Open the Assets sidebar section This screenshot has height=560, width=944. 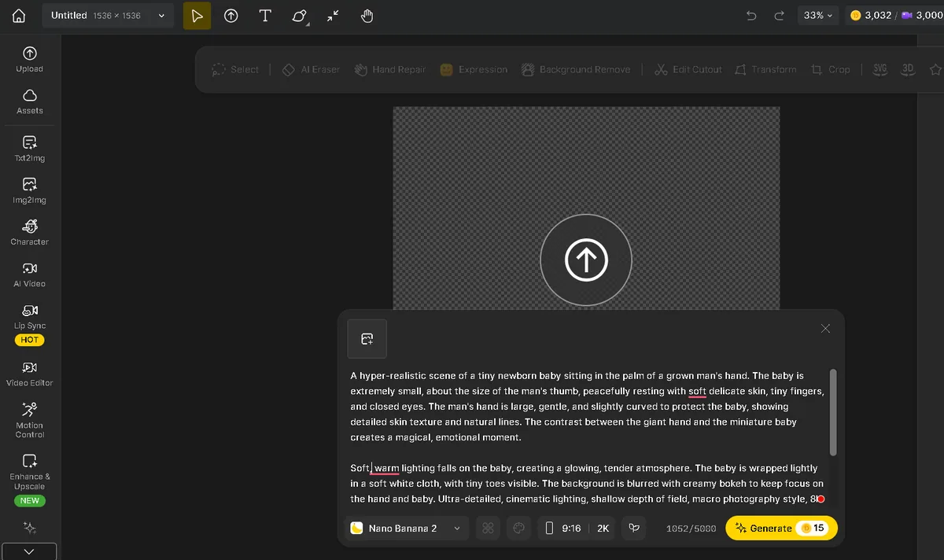30,101
